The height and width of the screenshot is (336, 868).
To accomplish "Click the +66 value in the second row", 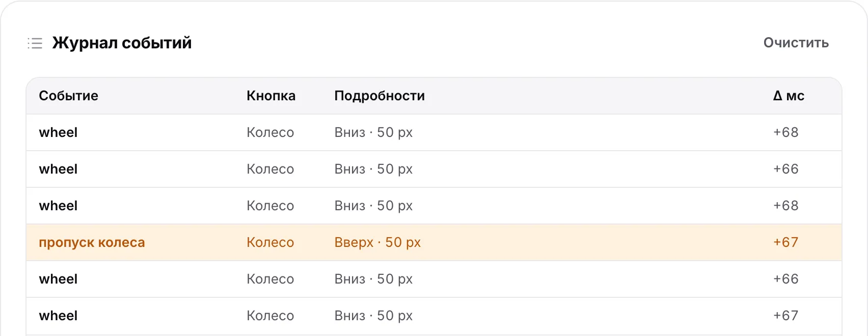I will [x=785, y=169].
